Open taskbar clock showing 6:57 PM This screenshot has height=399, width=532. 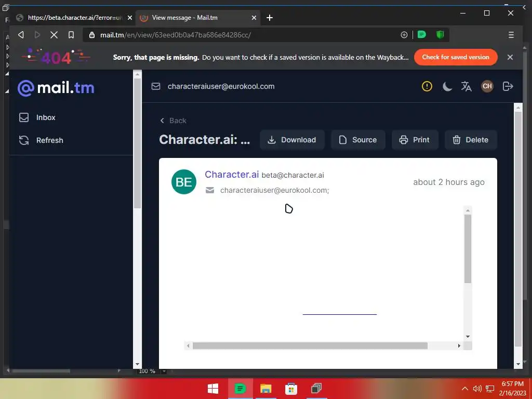[x=512, y=389]
